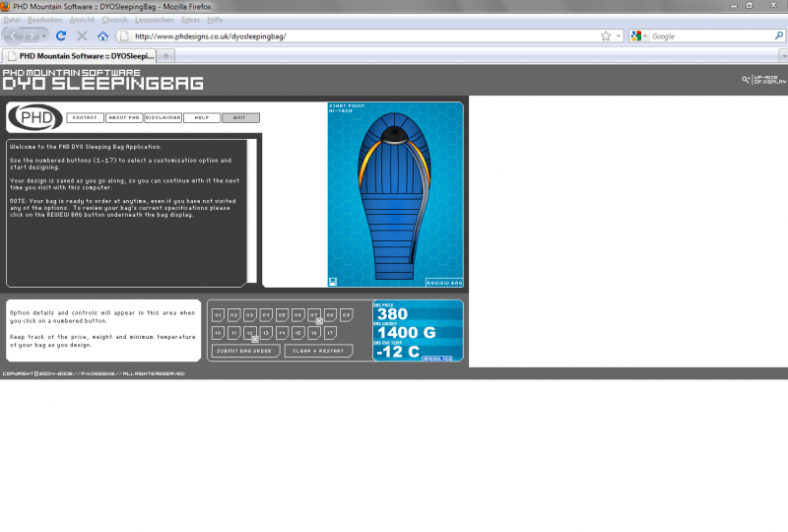Click the bag weight value 1400 G
Image resolution: width=788 pixels, height=532 pixels.
[x=407, y=332]
